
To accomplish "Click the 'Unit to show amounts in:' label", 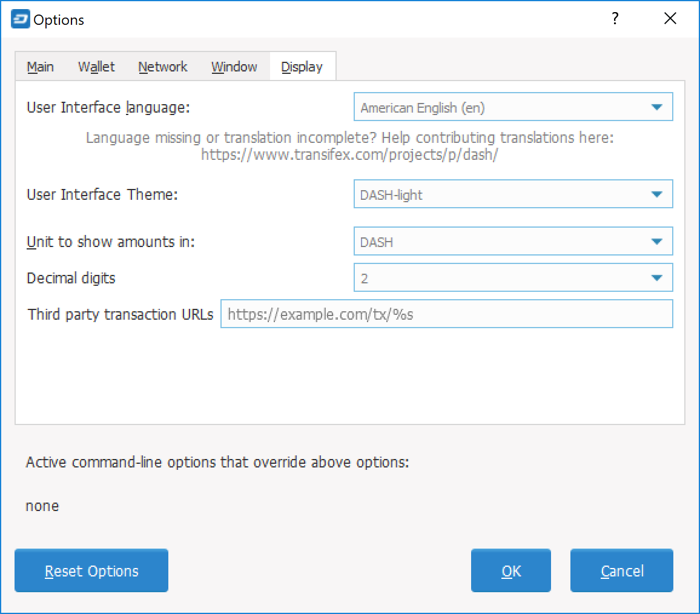I will pyautogui.click(x=111, y=242).
